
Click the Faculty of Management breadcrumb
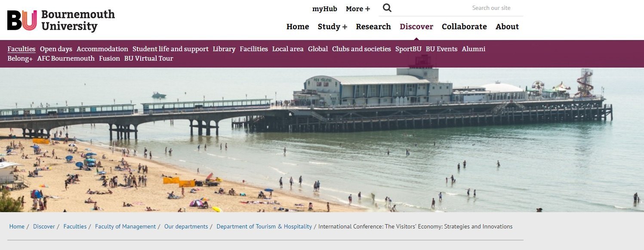click(125, 226)
